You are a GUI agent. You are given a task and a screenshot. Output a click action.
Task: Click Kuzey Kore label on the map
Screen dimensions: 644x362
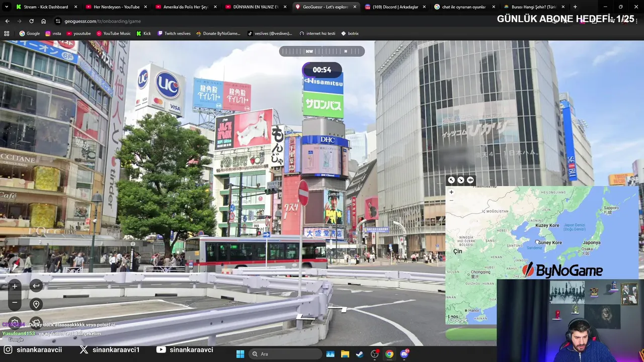pyautogui.click(x=547, y=225)
